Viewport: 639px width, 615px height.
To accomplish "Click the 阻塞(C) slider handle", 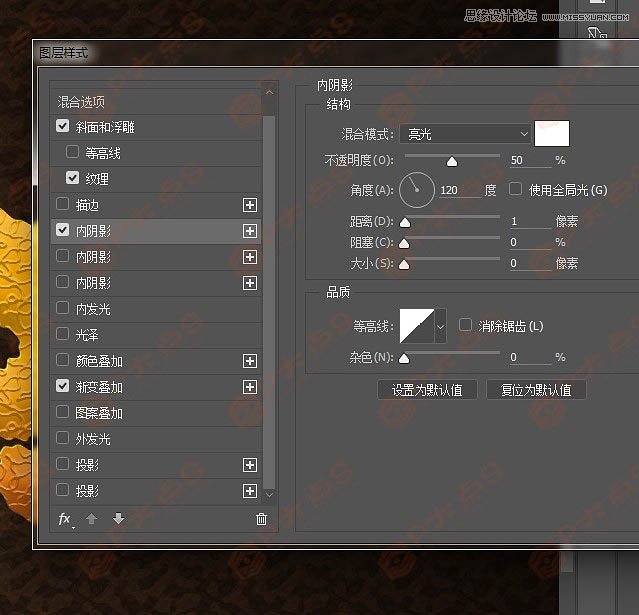I will pyautogui.click(x=404, y=243).
